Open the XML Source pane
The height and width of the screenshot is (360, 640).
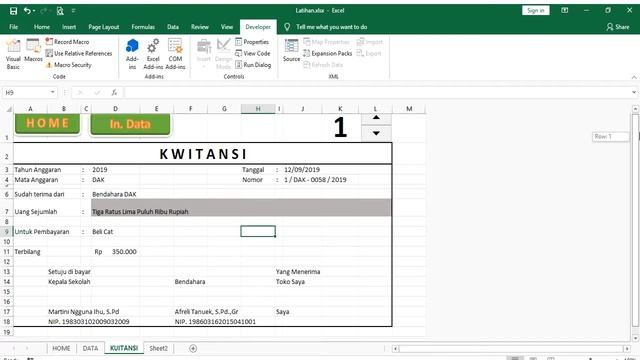(291, 51)
